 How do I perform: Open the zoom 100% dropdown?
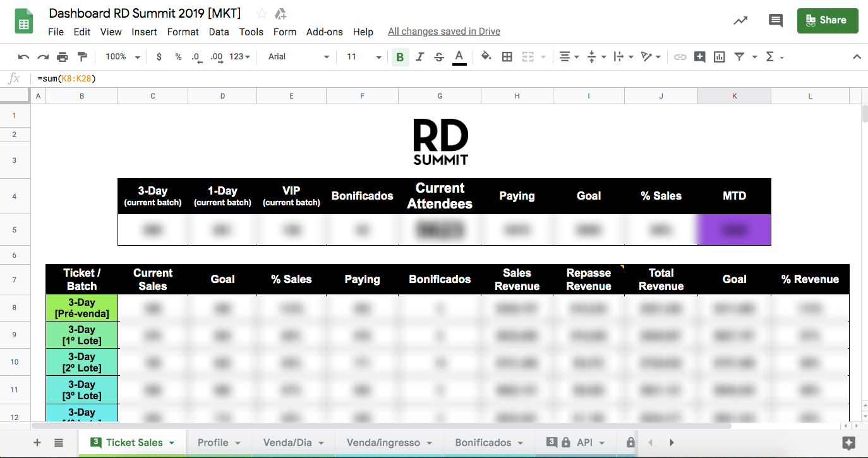(123, 57)
